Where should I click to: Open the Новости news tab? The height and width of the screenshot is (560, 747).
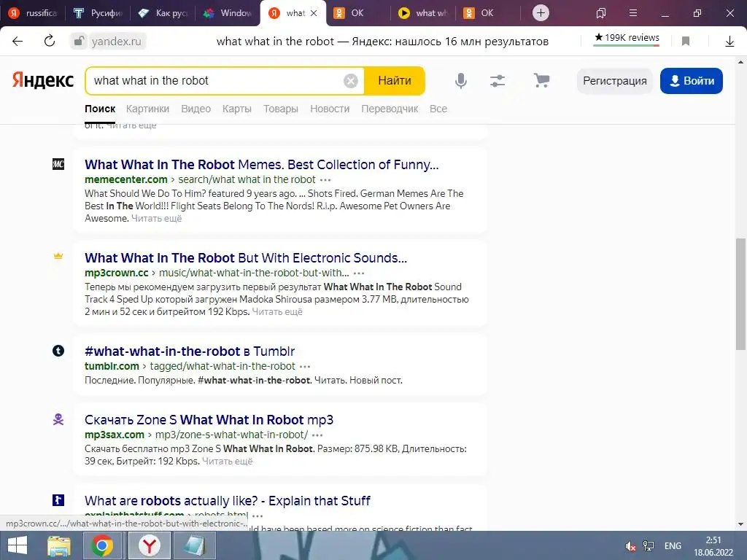(x=330, y=109)
